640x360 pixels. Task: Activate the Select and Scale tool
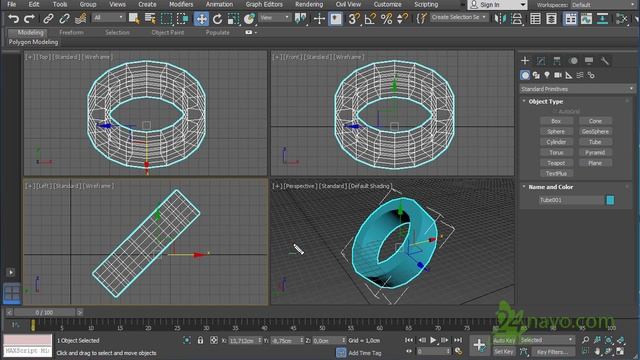(x=233, y=19)
